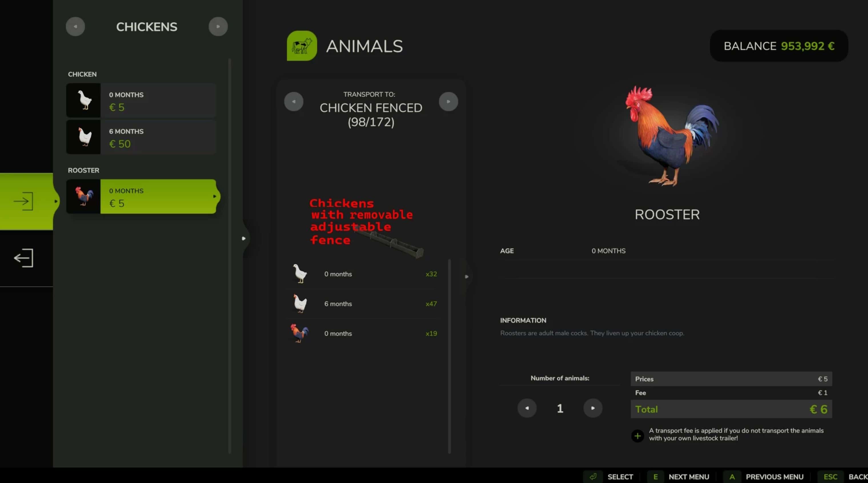Switch to previous transport destination
This screenshot has height=483, width=868.
[294, 101]
